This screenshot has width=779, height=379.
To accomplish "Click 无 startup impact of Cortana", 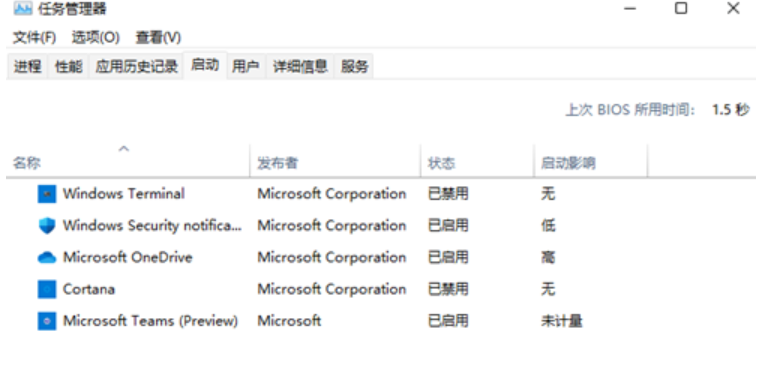I will [x=548, y=289].
